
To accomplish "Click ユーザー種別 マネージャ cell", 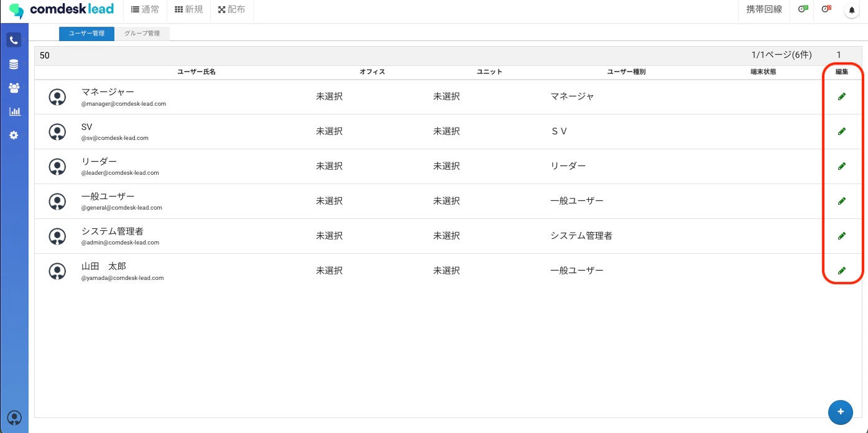I will pyautogui.click(x=573, y=96).
